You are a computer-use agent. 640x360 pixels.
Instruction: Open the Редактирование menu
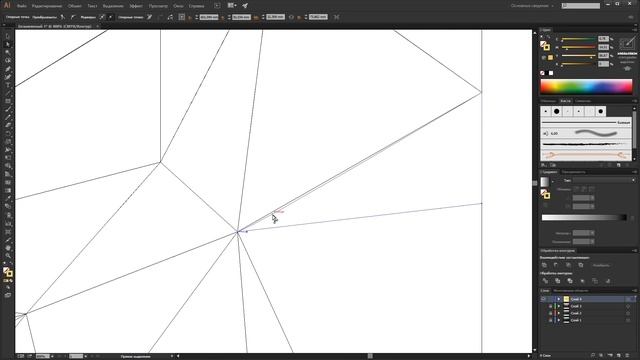click(x=47, y=6)
